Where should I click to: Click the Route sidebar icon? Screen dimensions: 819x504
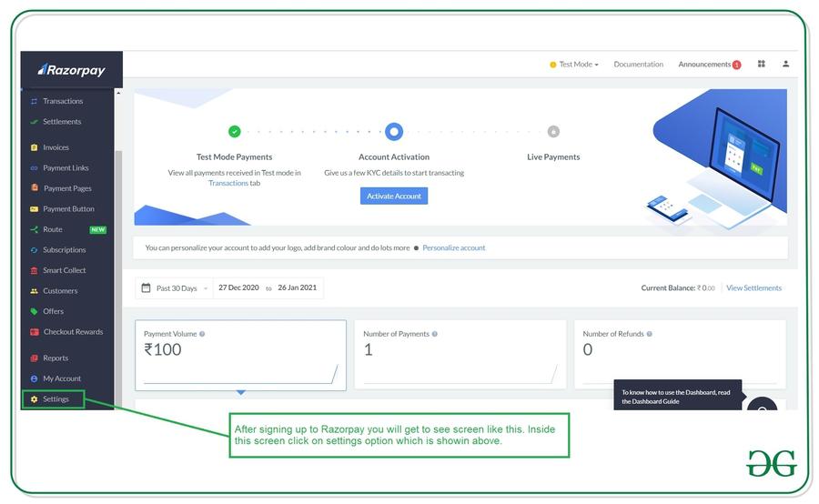coord(34,229)
